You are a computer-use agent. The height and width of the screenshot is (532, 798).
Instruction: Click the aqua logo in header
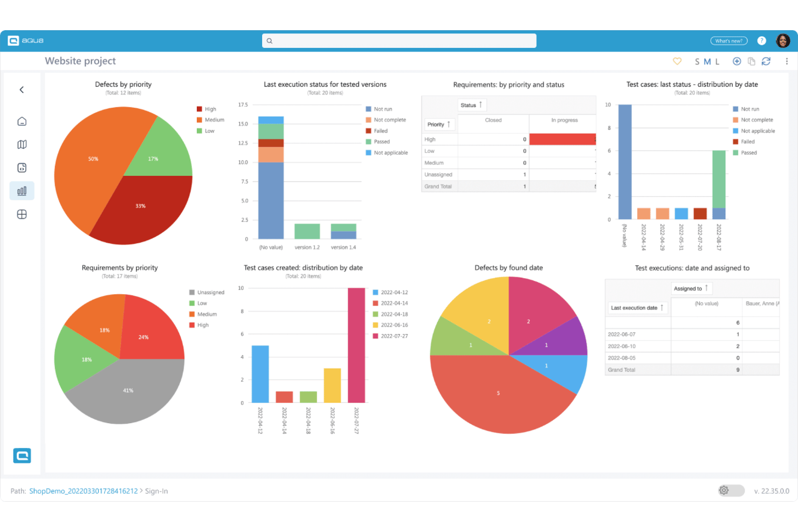click(x=26, y=41)
